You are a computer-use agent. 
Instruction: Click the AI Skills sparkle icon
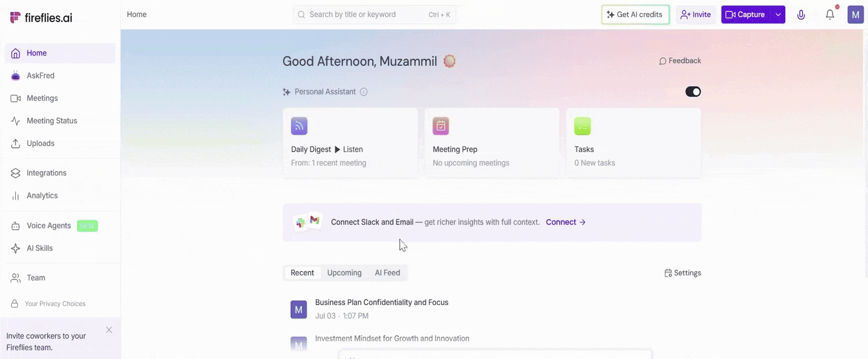[15, 248]
